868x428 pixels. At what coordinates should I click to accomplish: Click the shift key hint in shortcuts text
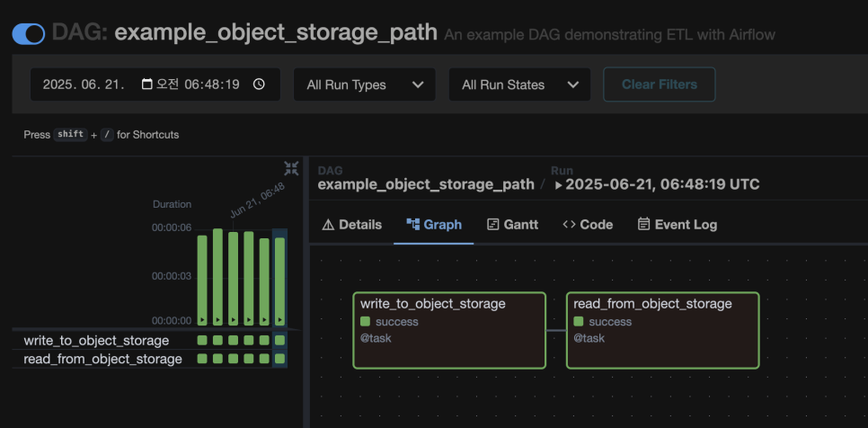(x=70, y=134)
